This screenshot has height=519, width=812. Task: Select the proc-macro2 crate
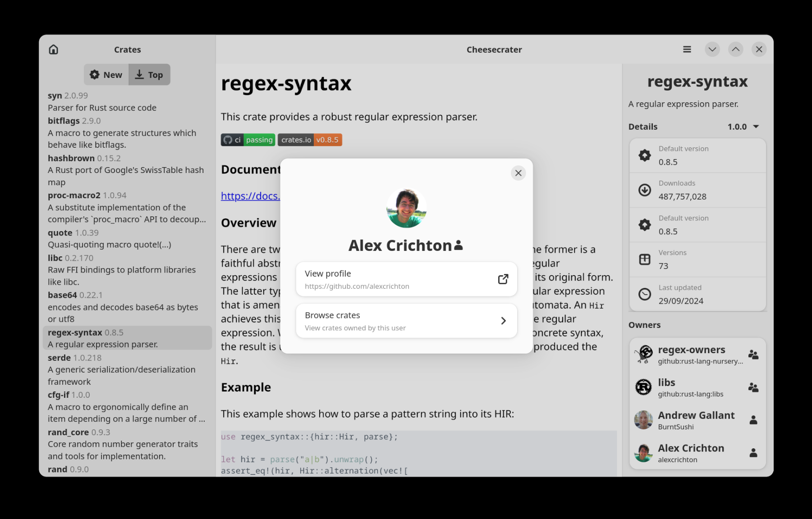pyautogui.click(x=127, y=207)
